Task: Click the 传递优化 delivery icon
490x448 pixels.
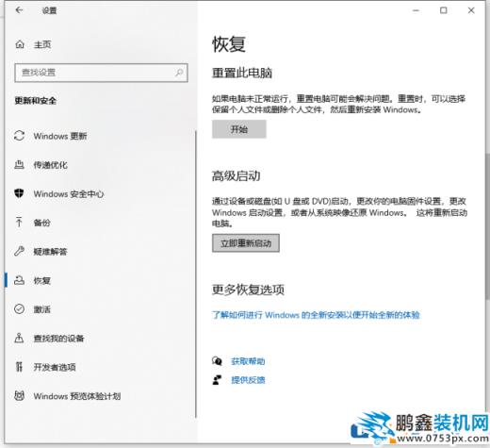Action: click(x=19, y=164)
